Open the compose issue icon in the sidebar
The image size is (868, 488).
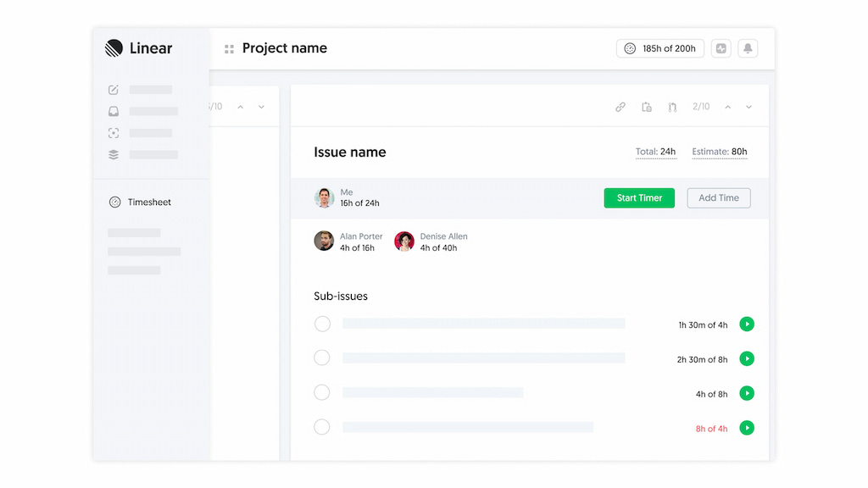click(x=113, y=89)
